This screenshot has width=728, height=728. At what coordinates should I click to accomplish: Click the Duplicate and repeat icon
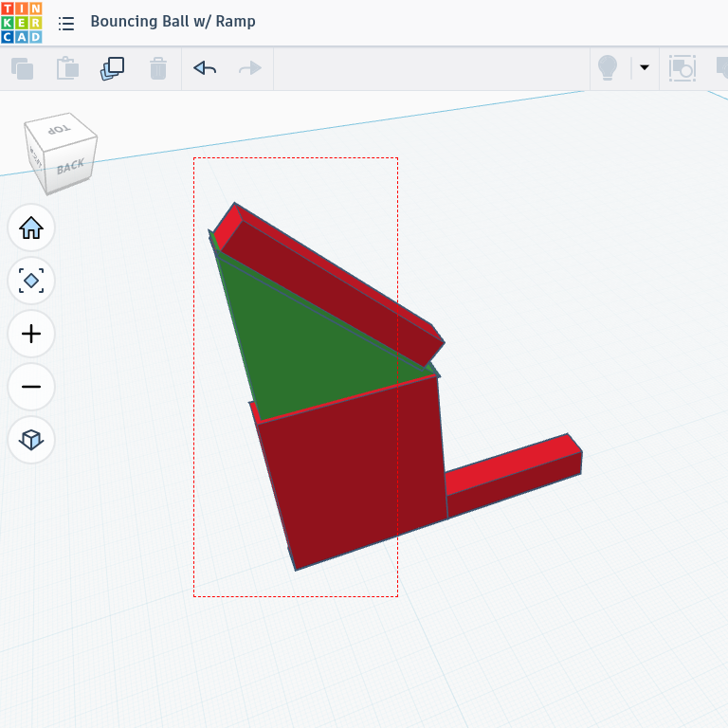(113, 68)
